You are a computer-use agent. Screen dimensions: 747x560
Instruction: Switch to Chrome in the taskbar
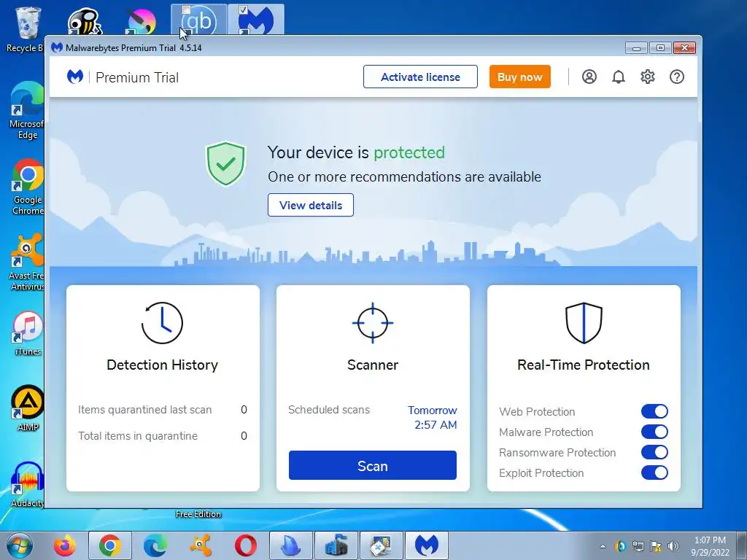coord(110,545)
